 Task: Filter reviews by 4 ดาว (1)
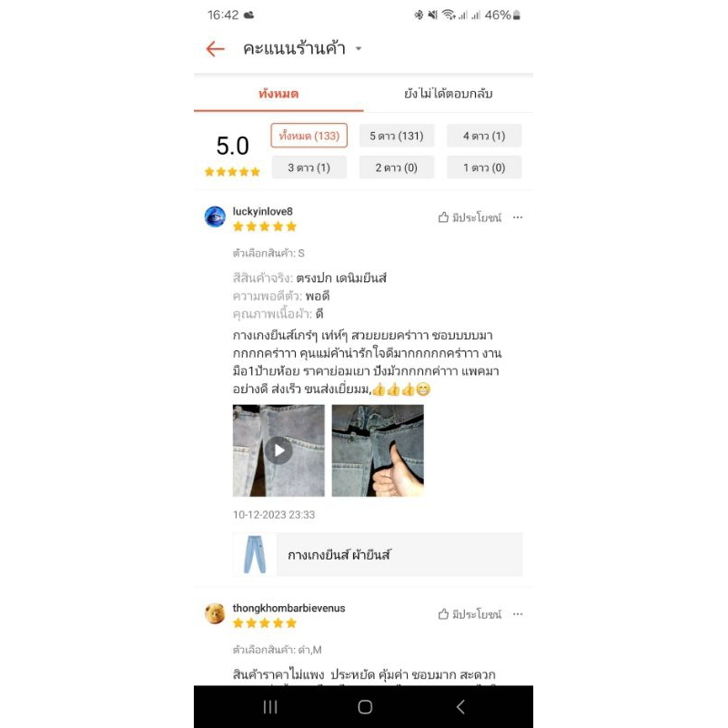click(484, 136)
